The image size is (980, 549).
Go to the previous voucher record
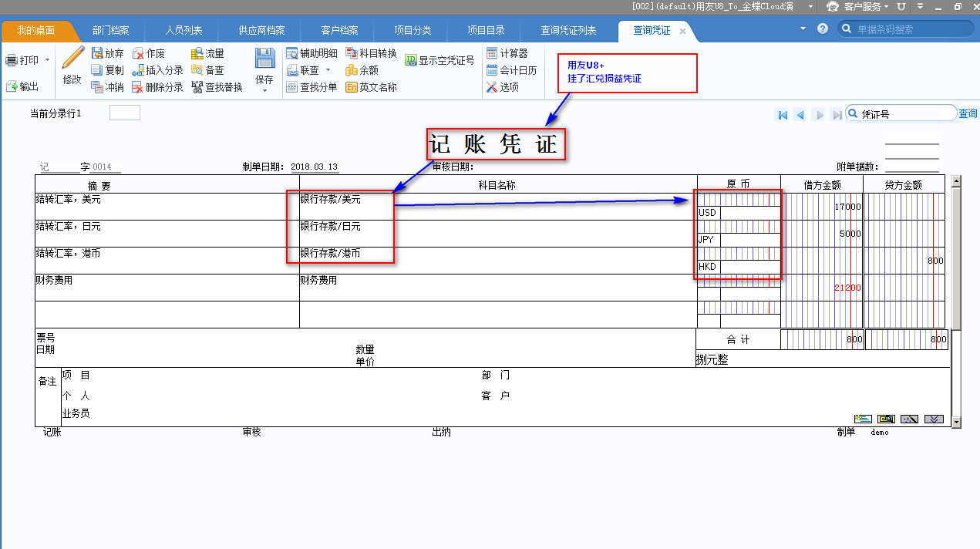800,115
